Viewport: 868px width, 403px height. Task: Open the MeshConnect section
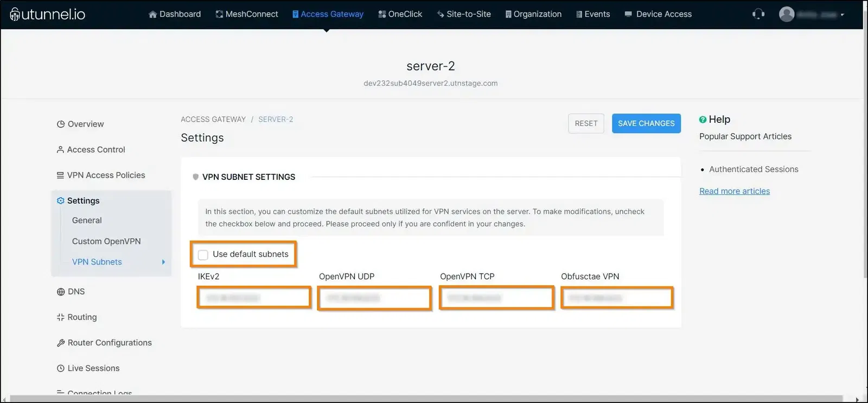click(x=246, y=14)
